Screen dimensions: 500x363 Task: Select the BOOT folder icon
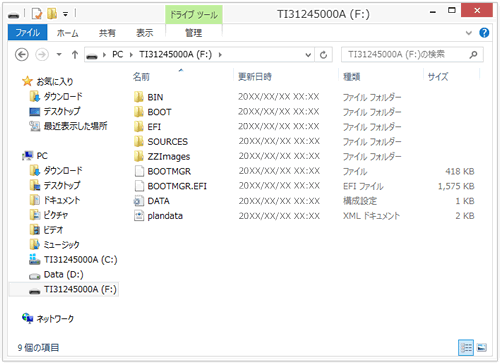[x=139, y=112]
